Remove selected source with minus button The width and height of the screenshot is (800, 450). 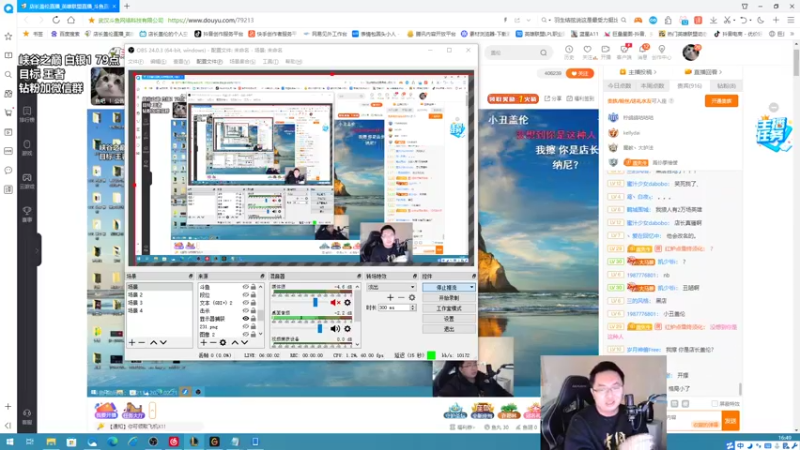pos(213,342)
